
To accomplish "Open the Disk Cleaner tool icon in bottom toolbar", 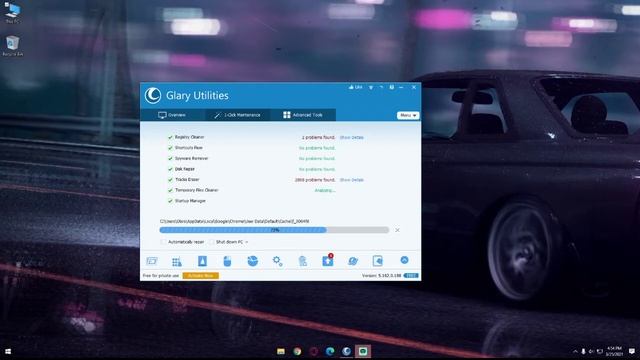I will [152, 261].
